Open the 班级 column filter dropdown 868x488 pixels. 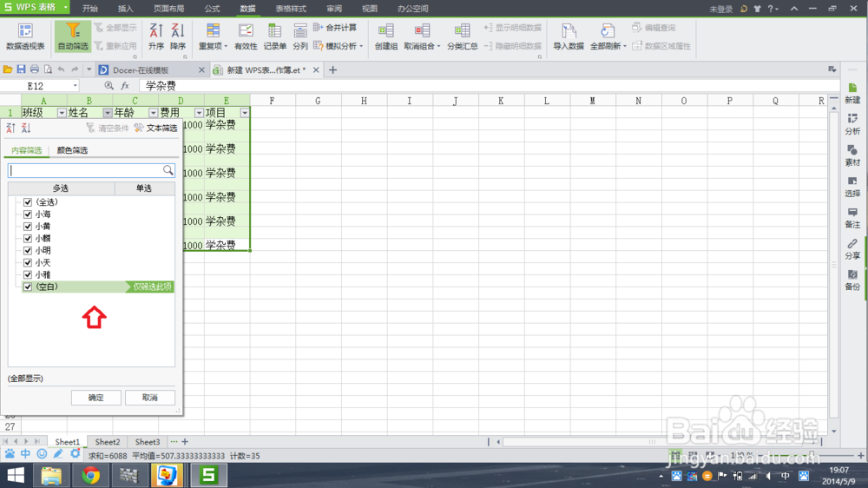coord(62,113)
